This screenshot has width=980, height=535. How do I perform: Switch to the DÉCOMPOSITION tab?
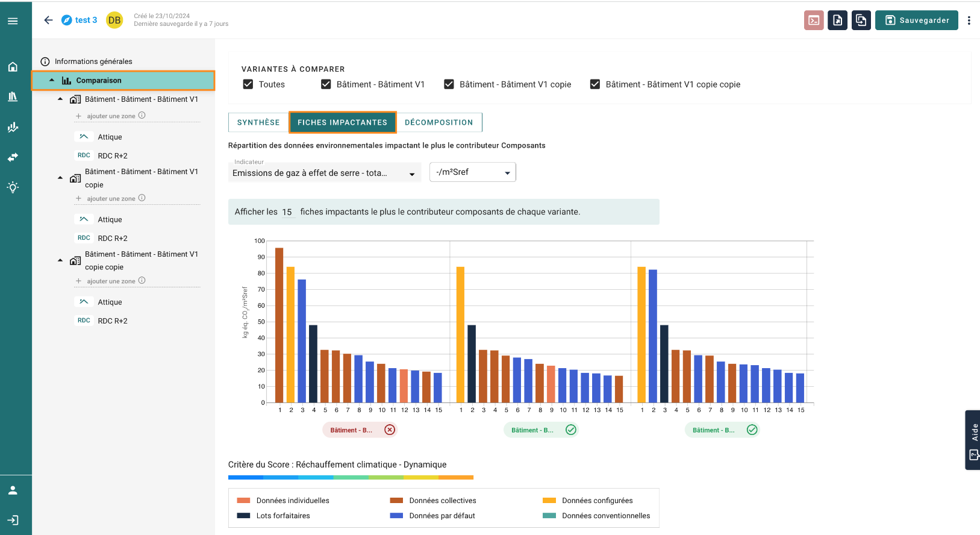point(439,122)
